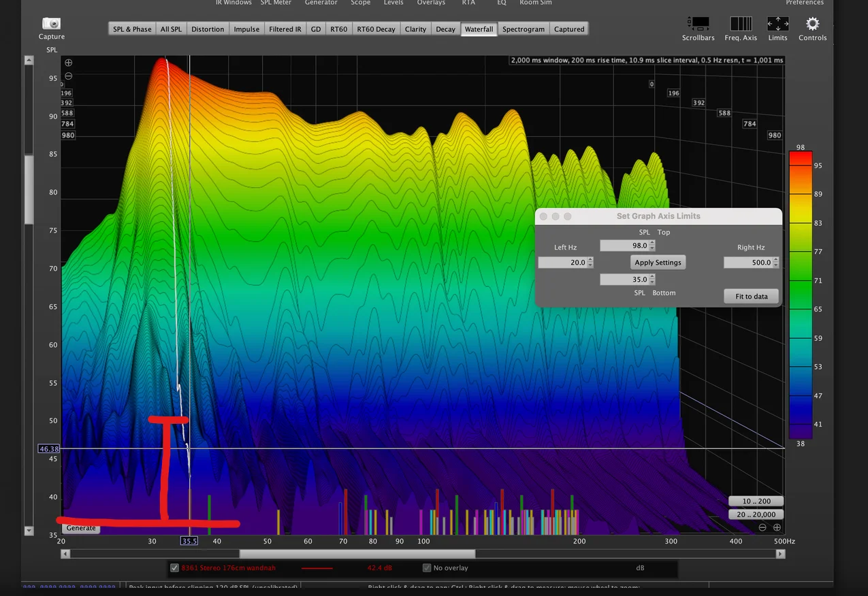Screen dimensions: 868x596
Task: Click the vertical SPL scrollbar thumb
Action: pos(29,189)
